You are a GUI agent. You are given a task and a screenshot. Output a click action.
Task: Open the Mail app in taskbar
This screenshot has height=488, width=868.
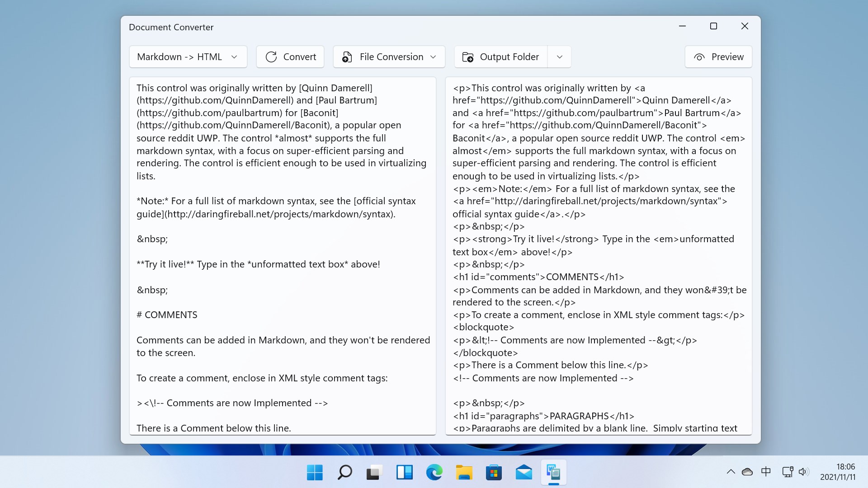[x=524, y=473]
